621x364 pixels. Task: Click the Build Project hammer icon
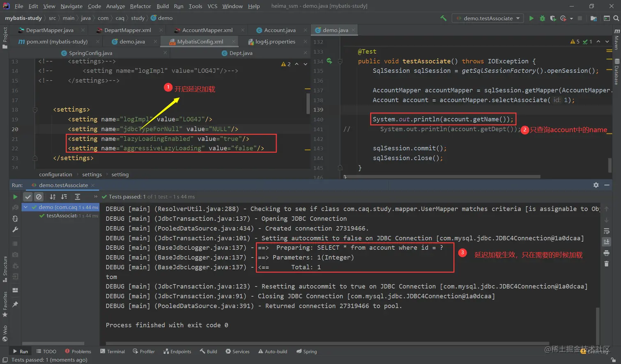[x=443, y=18]
